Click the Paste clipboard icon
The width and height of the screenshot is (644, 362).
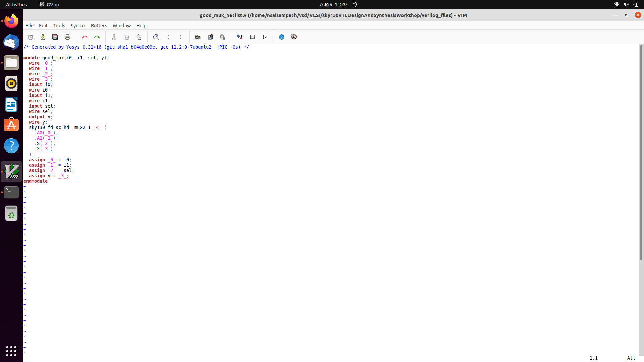[x=139, y=37]
